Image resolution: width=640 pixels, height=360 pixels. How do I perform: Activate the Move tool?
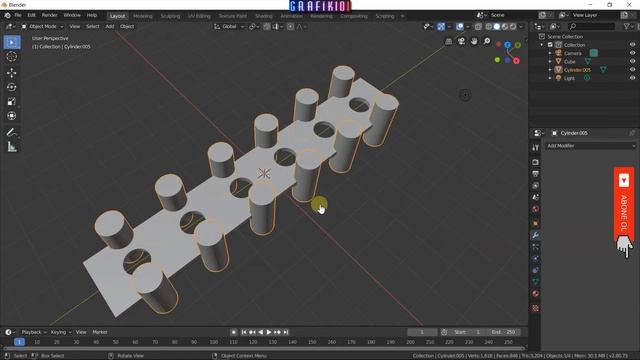click(12, 73)
